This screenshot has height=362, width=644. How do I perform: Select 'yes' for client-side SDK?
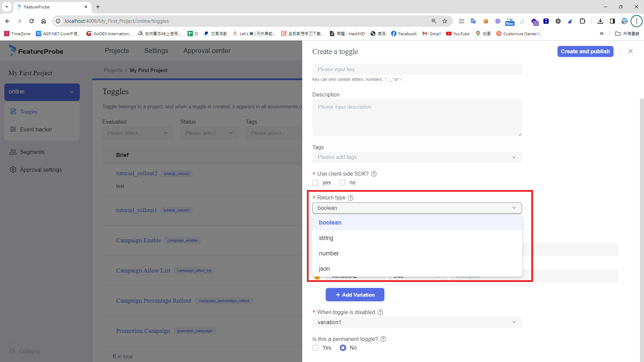click(315, 183)
